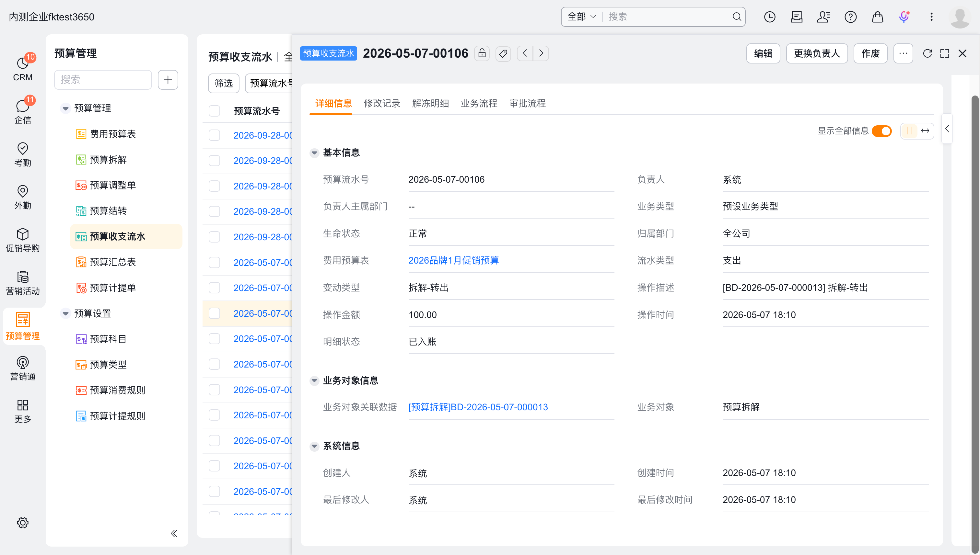Open the shopping bag app store icon
980x555 pixels.
tap(877, 17)
